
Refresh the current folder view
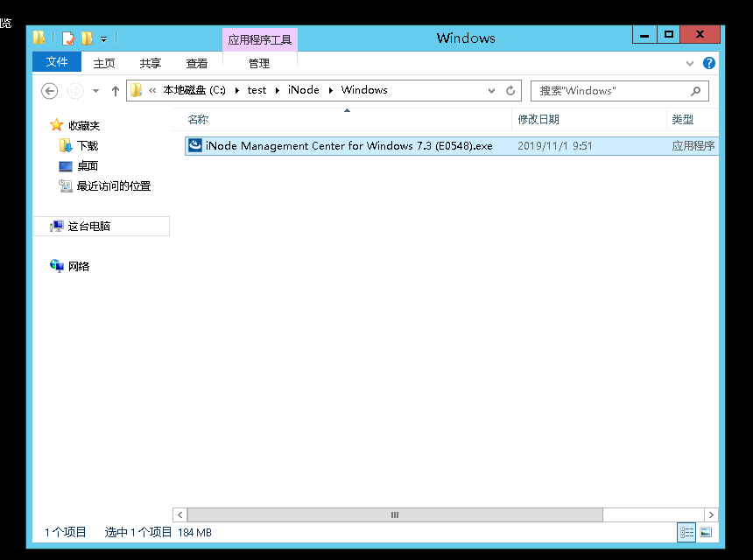tap(510, 91)
